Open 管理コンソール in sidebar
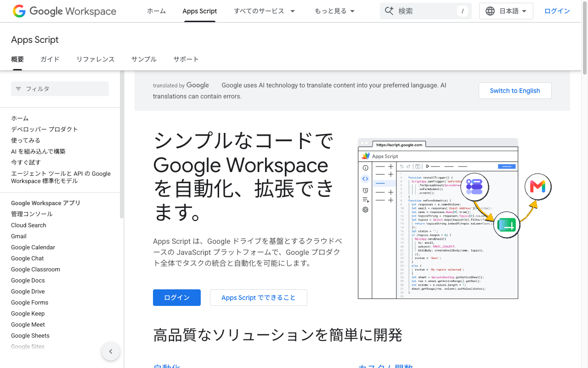The image size is (588, 368). tap(32, 214)
